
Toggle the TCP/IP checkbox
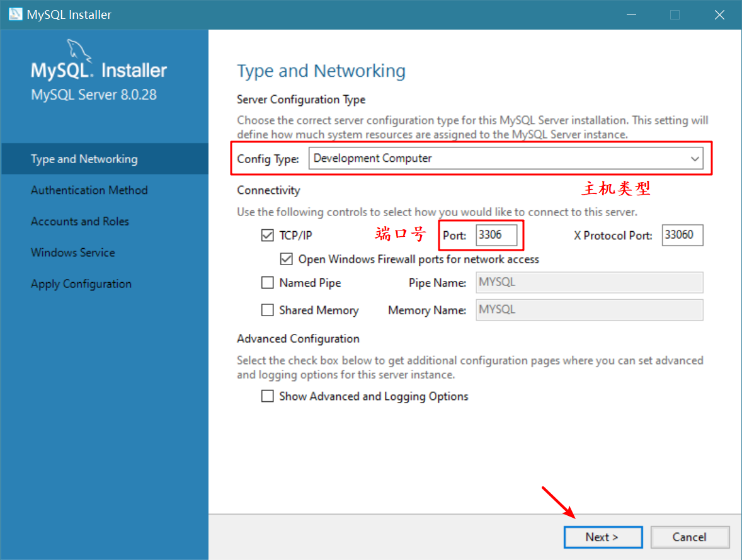[267, 235]
